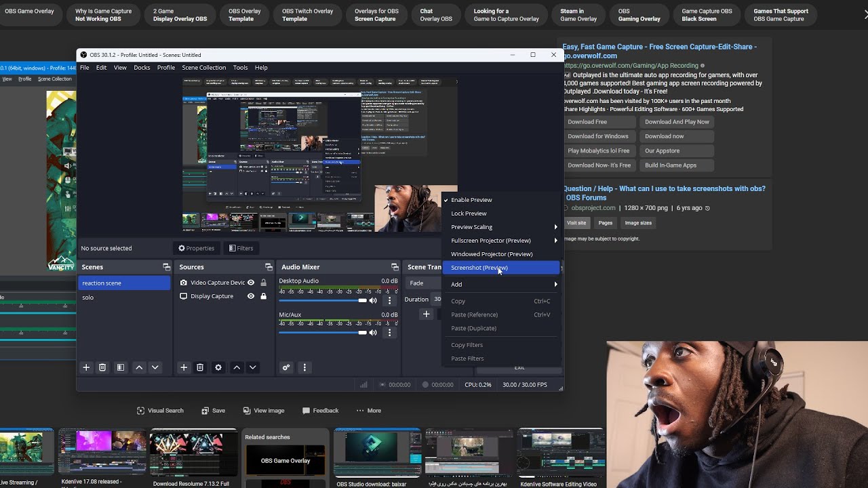The width and height of the screenshot is (868, 488).
Task: Open the Tools menu in OBS
Action: click(240, 68)
